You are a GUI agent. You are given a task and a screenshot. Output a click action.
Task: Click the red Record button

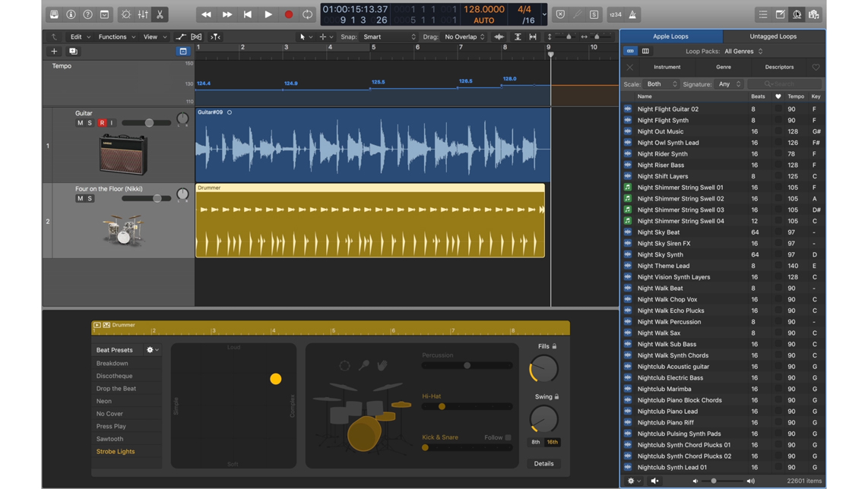coord(288,14)
